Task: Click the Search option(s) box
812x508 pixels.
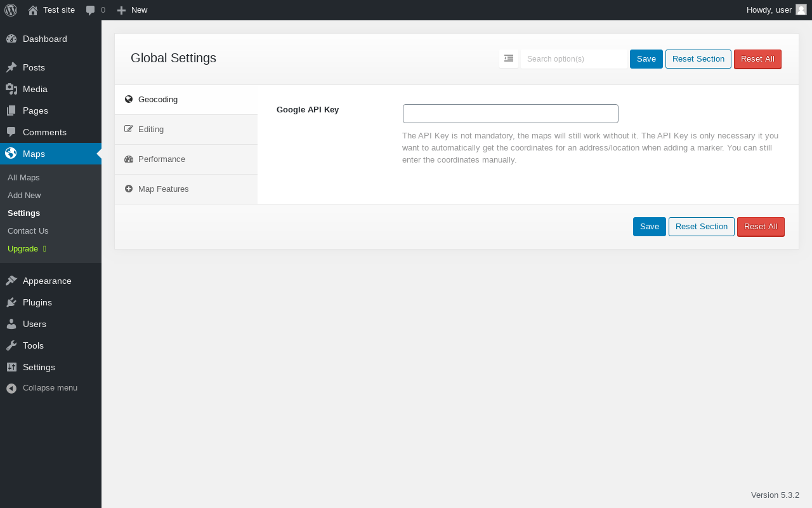Action: tap(573, 59)
